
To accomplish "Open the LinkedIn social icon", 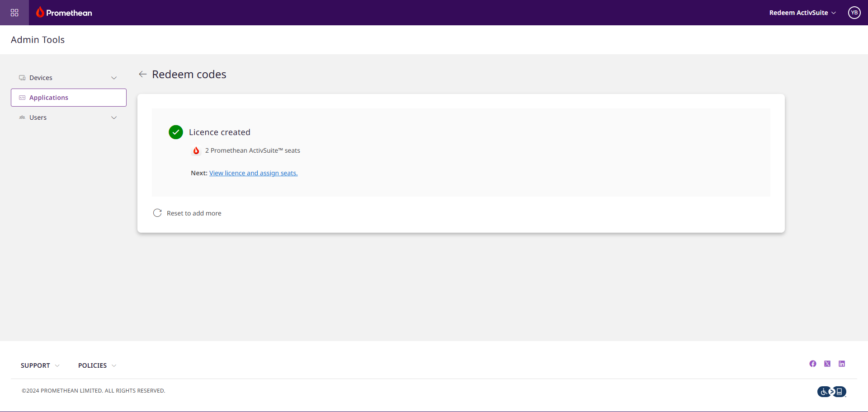I will tap(842, 364).
